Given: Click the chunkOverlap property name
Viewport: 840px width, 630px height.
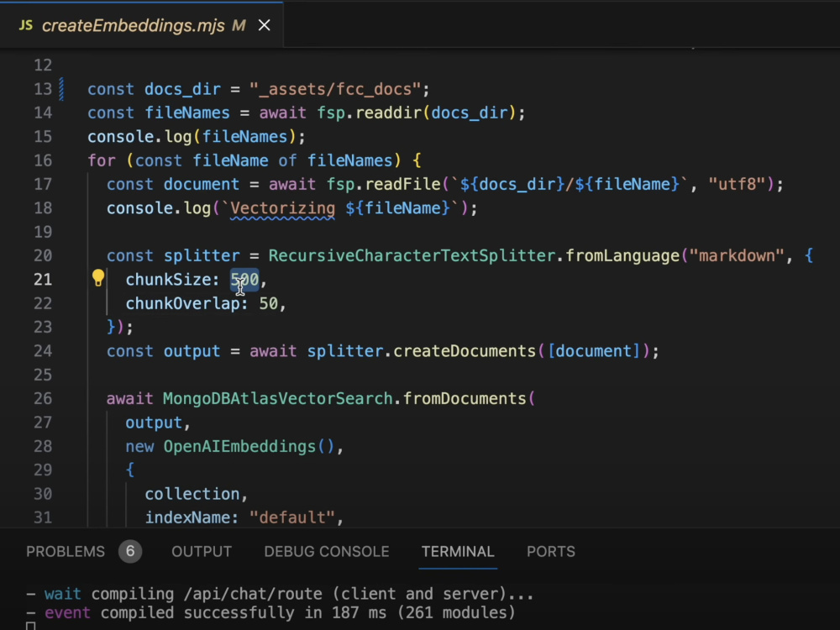Looking at the screenshot, I should coord(182,303).
